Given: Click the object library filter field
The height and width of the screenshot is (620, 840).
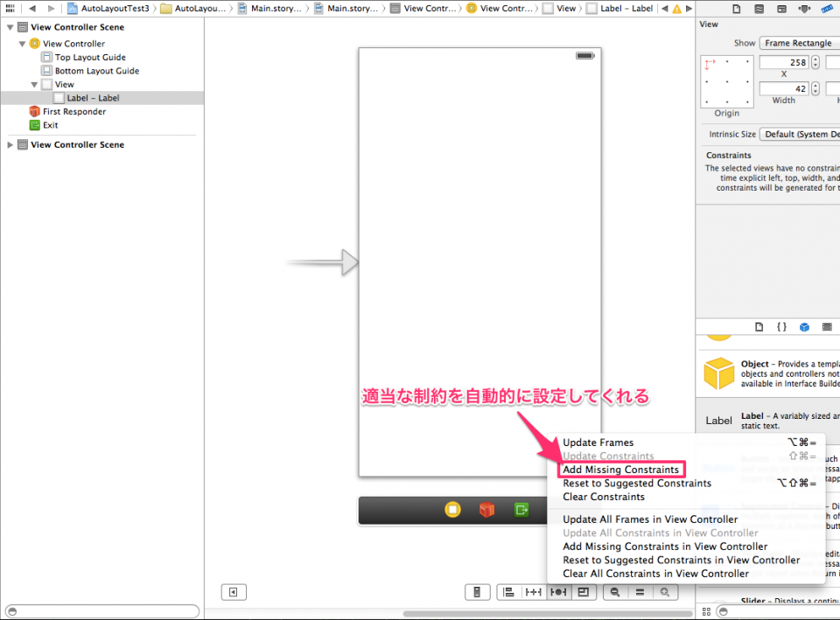Looking at the screenshot, I should click(779, 611).
